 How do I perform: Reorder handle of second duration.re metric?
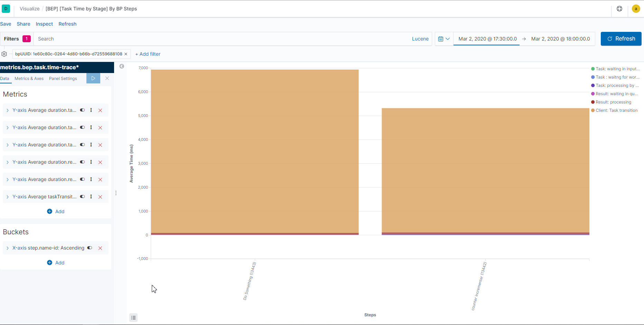click(91, 179)
